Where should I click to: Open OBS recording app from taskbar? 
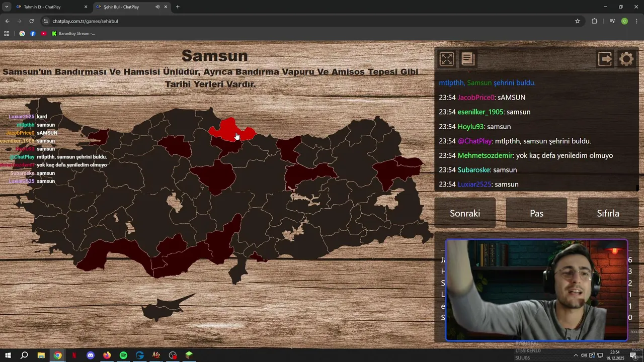pos(173,355)
